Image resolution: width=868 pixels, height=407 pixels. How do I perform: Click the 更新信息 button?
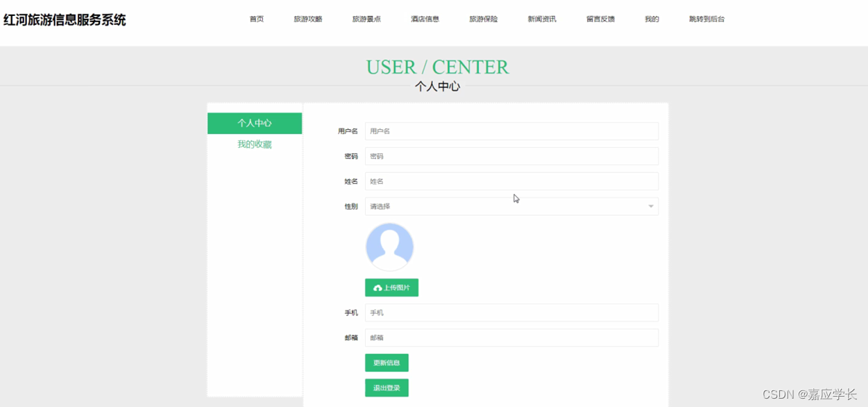[386, 363]
